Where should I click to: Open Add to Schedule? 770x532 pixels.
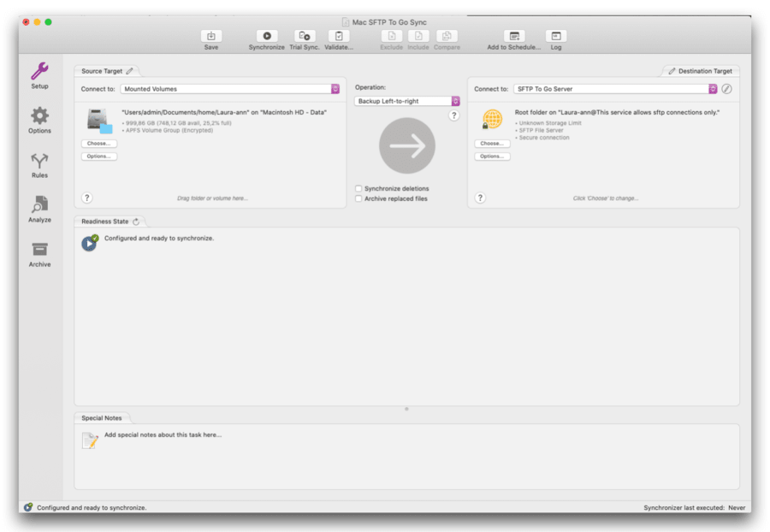tap(512, 37)
